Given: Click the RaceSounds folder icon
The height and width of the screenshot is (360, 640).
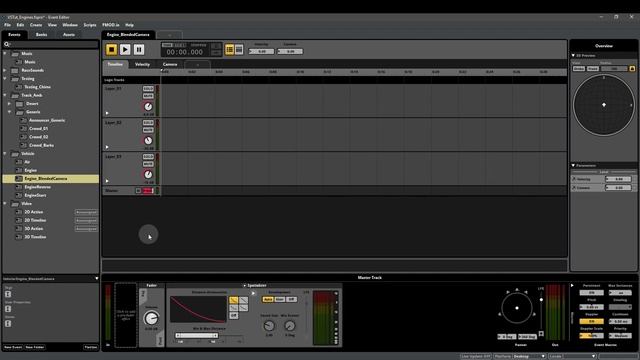Looking at the screenshot, I should click(16, 70).
